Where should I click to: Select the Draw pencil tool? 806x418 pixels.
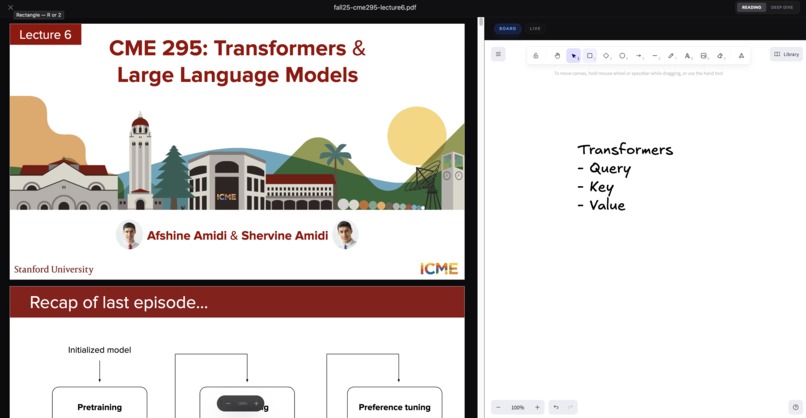pos(672,56)
